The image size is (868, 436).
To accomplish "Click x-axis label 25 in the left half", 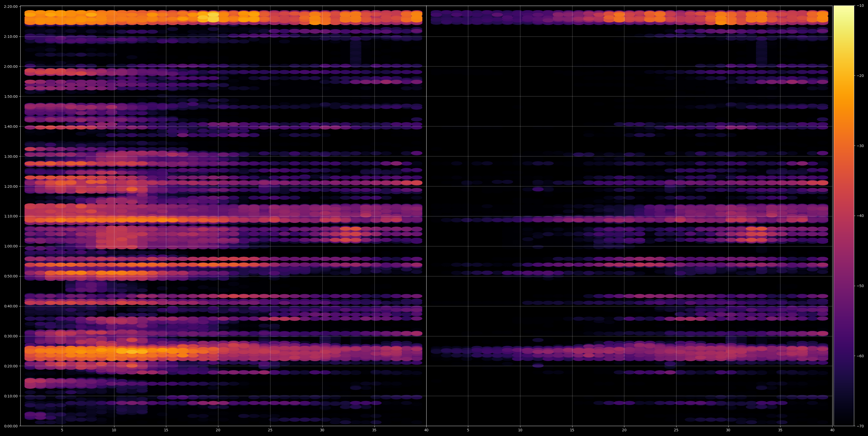I will point(270,430).
